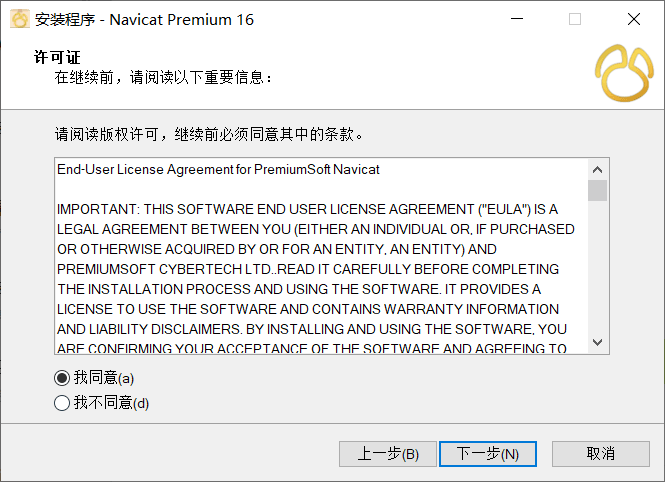This screenshot has height=482, width=665.
Task: Click the greyed-out maximize window button
Action: [575, 19]
